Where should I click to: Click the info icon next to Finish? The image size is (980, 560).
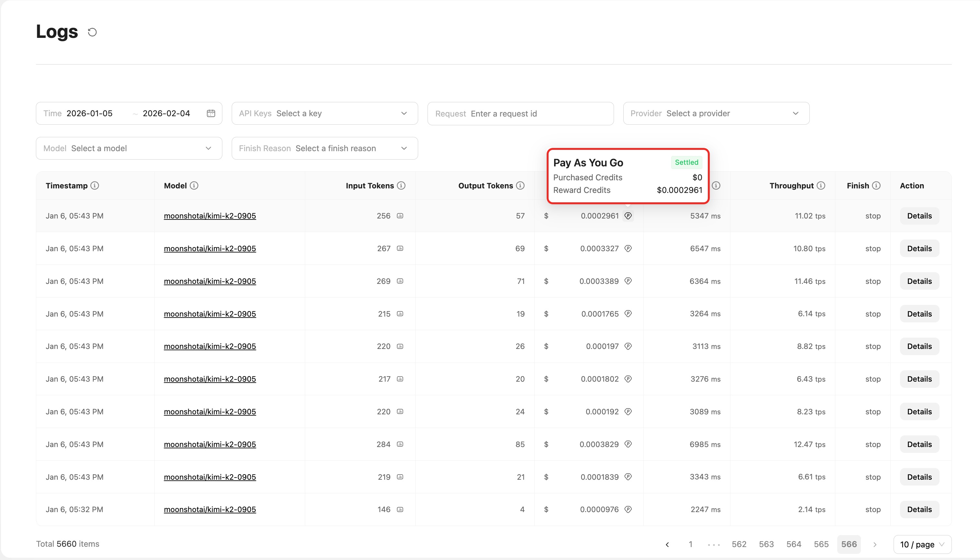(x=876, y=186)
